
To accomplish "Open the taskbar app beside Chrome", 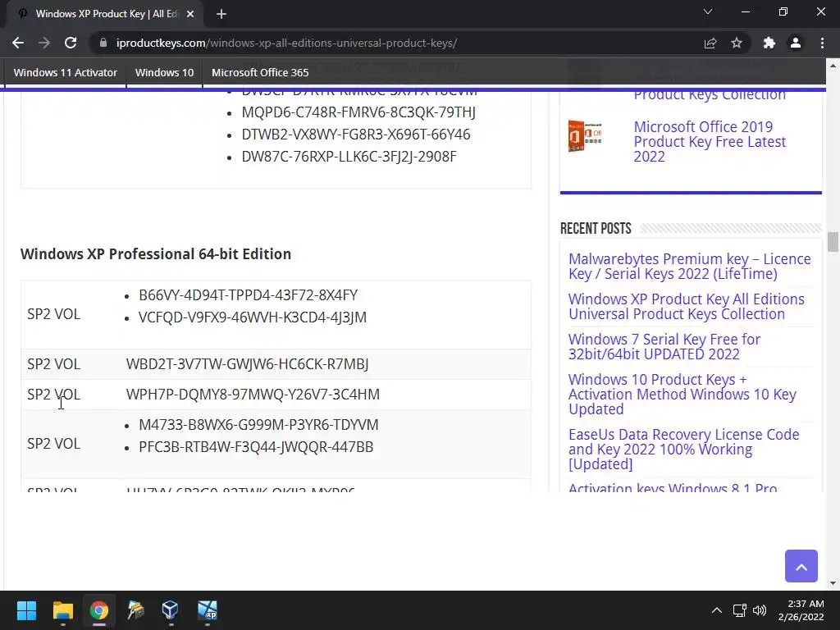I will pos(135,610).
